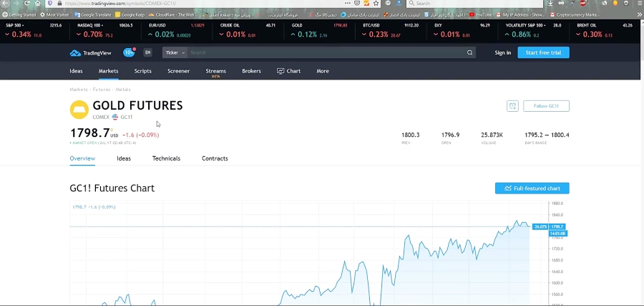
Task: Click the BRENT OIL ticker
Action: (x=604, y=30)
